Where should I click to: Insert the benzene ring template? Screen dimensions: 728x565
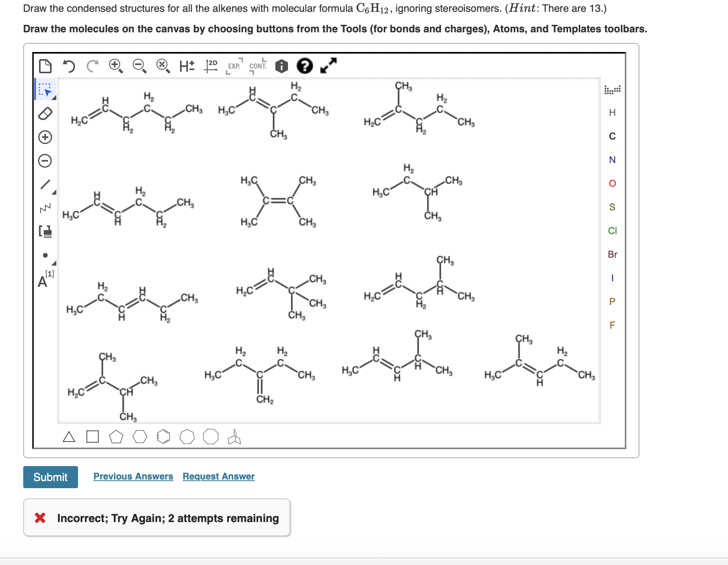pyautogui.click(x=163, y=437)
